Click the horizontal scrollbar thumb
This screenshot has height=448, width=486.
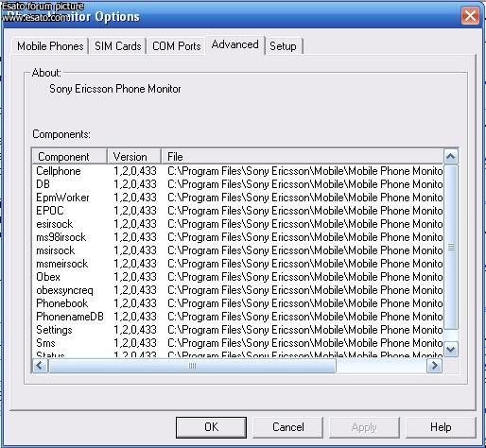tap(192, 366)
